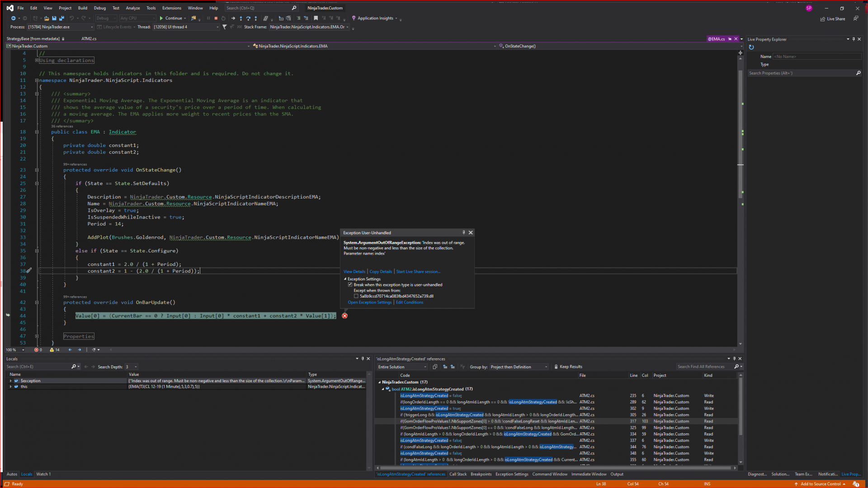Click the Step Over debugger icon
Screen dimensions: 868x488
[x=248, y=19]
